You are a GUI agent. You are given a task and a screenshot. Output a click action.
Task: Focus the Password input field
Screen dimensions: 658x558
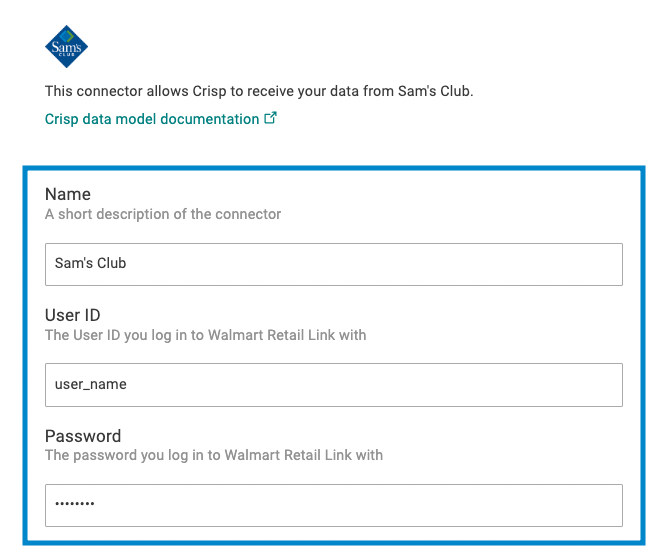(x=334, y=505)
